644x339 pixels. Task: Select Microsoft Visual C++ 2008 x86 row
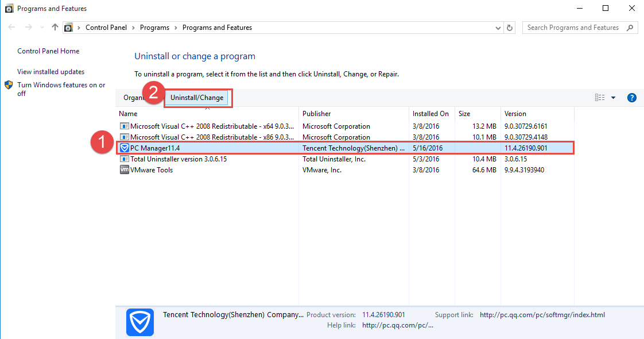345,137
